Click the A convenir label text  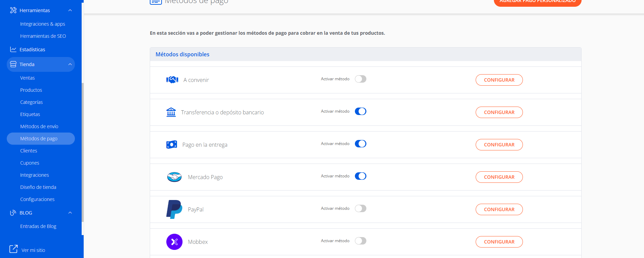[x=196, y=80]
